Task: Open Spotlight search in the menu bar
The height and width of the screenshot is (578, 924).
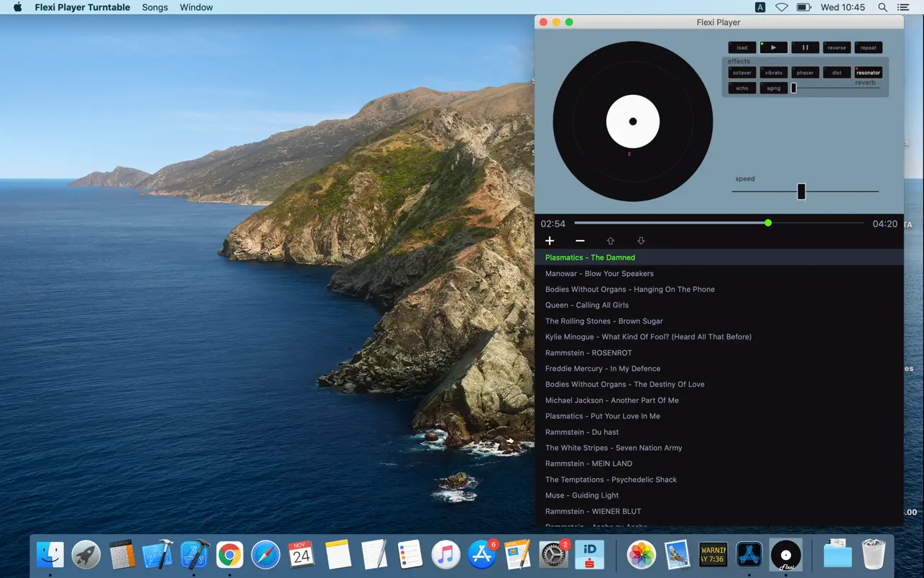Action: click(882, 7)
